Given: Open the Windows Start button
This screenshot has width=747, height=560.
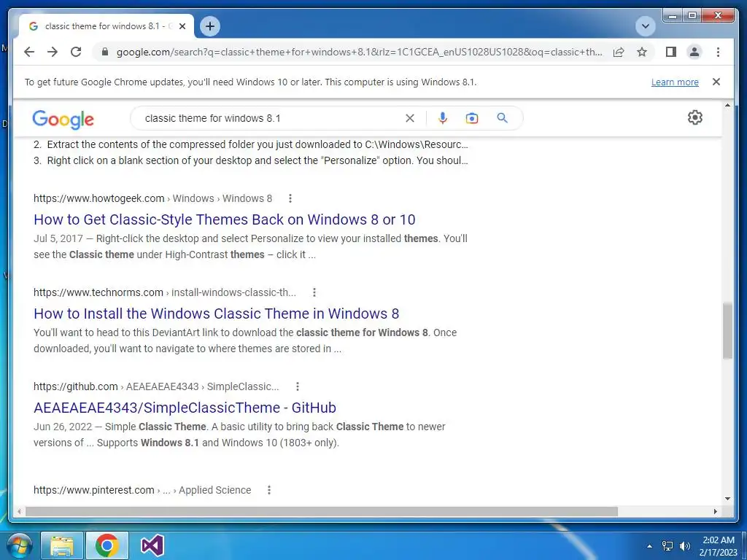Looking at the screenshot, I should click(20, 545).
